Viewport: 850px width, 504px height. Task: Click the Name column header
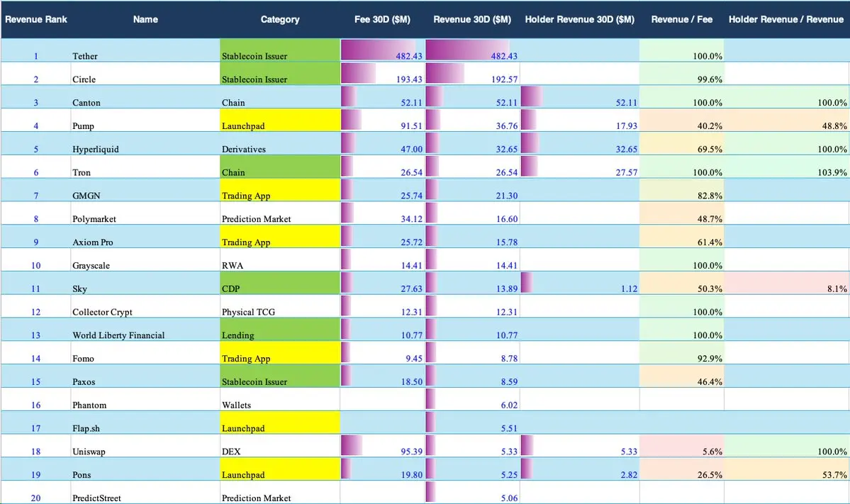click(x=145, y=20)
